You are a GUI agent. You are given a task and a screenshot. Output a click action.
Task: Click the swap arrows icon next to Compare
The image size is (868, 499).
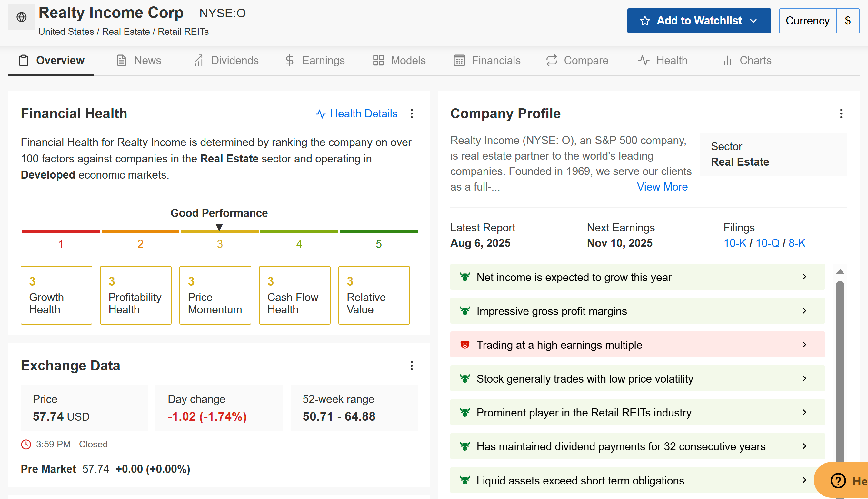[552, 60]
